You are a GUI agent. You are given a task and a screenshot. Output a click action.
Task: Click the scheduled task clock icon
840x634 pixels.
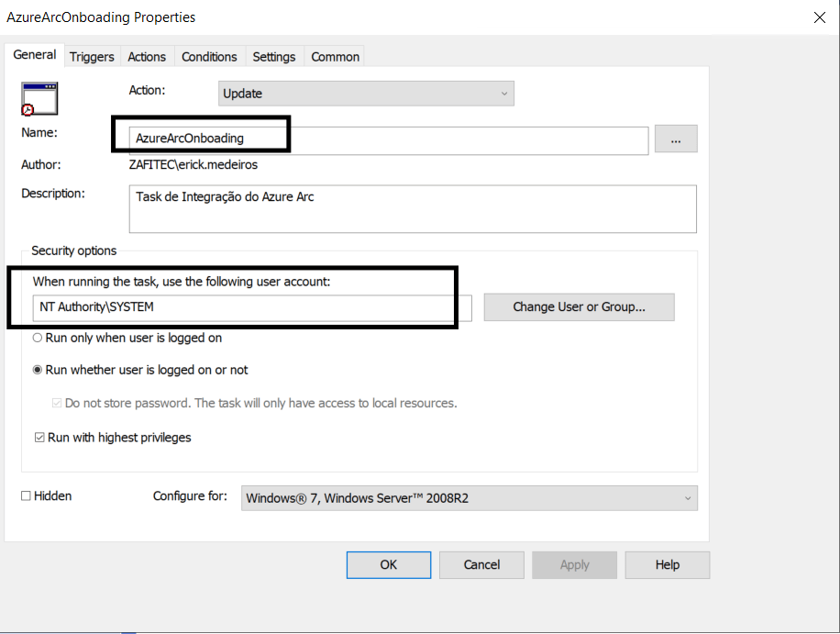click(39, 97)
